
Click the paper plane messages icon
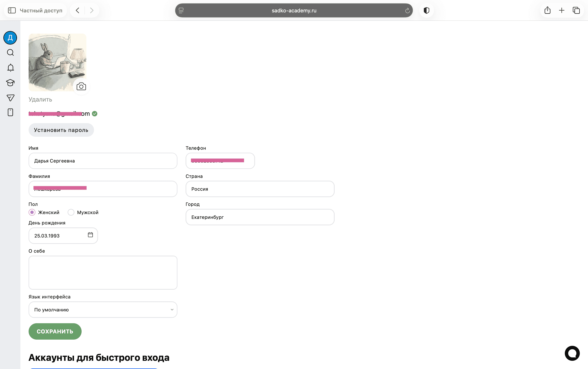coord(10,98)
